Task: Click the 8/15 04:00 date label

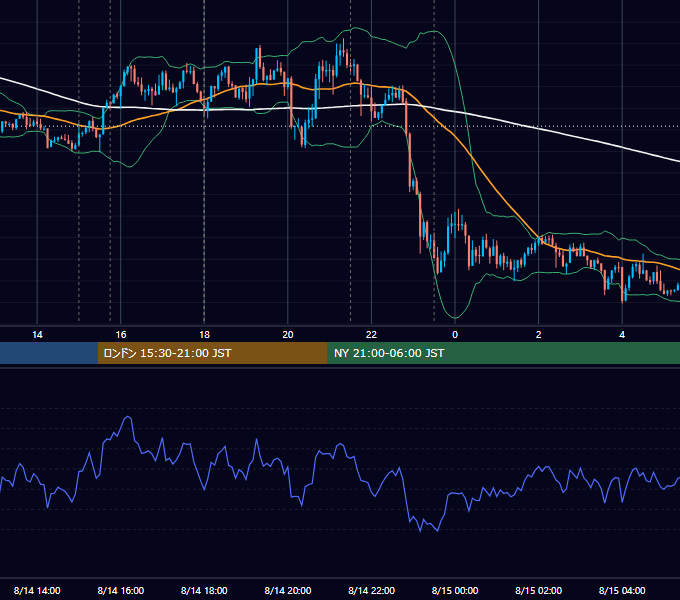Action: 622,590
